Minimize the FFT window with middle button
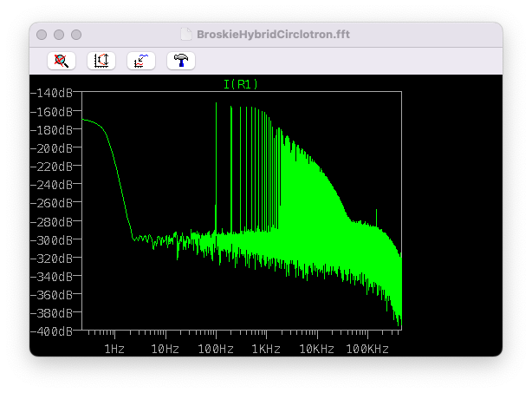Viewport: 532px width, 393px height. click(59, 35)
